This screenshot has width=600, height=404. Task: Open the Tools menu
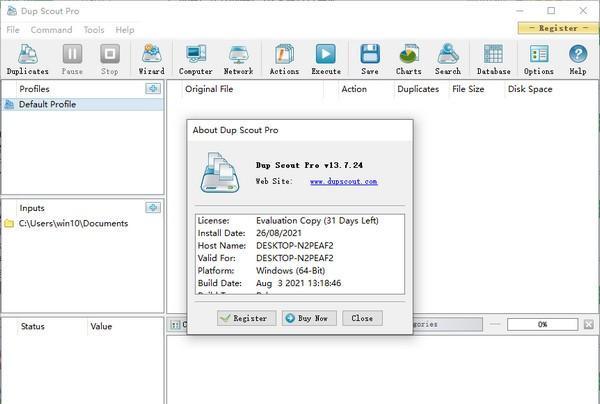click(x=94, y=30)
